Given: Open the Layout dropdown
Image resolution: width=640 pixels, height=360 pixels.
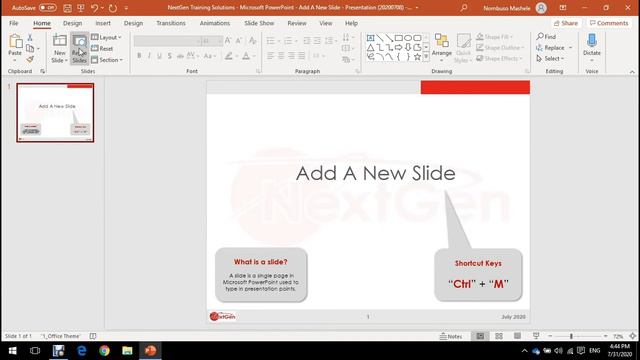Looking at the screenshot, I should point(106,37).
